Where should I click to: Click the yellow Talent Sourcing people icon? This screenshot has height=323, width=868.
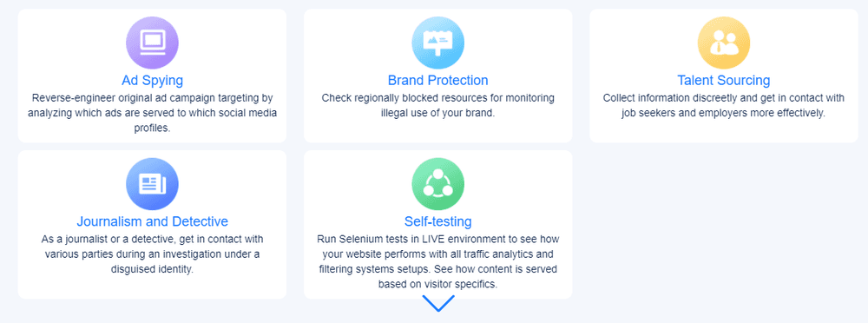click(724, 43)
